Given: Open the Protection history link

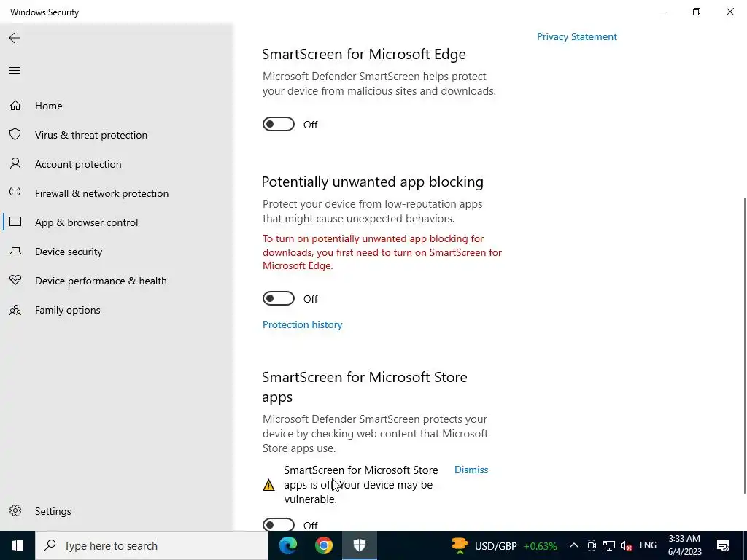Looking at the screenshot, I should point(302,324).
